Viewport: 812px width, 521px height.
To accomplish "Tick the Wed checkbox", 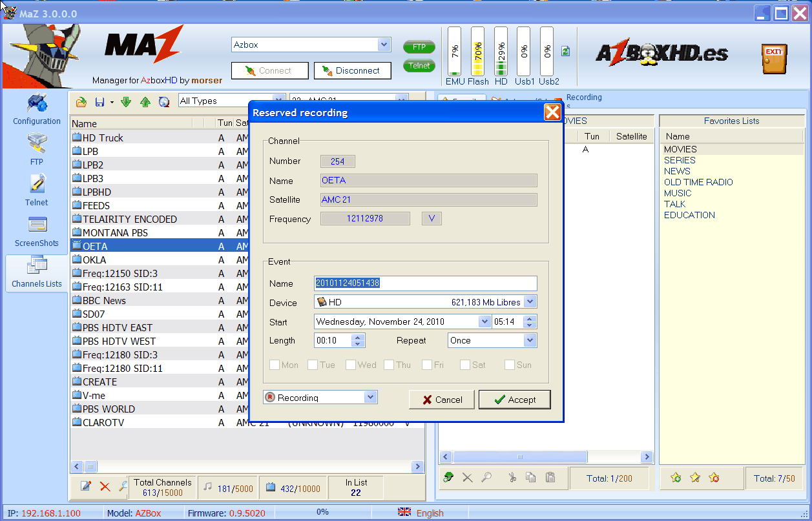I will (x=351, y=365).
